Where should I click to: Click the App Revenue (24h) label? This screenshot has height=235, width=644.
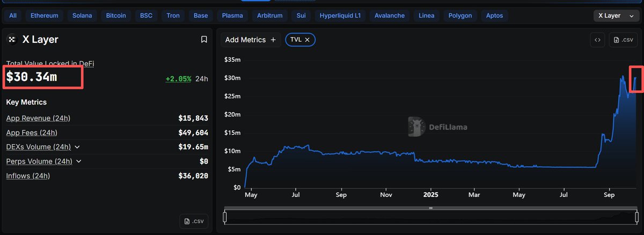pos(38,118)
